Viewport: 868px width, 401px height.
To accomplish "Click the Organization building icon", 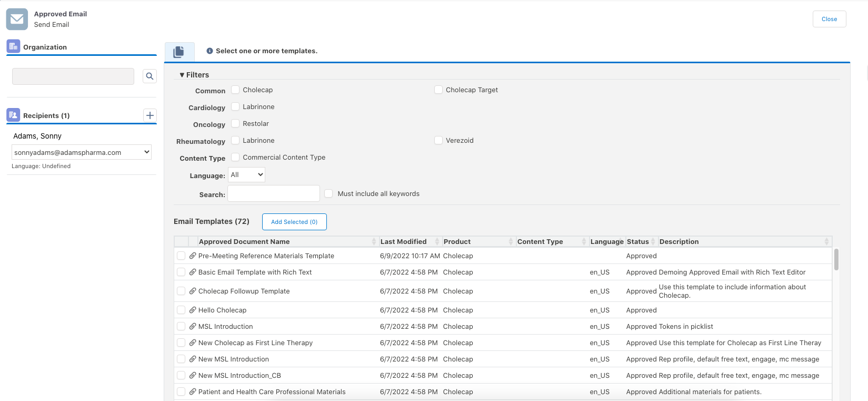I will [13, 46].
